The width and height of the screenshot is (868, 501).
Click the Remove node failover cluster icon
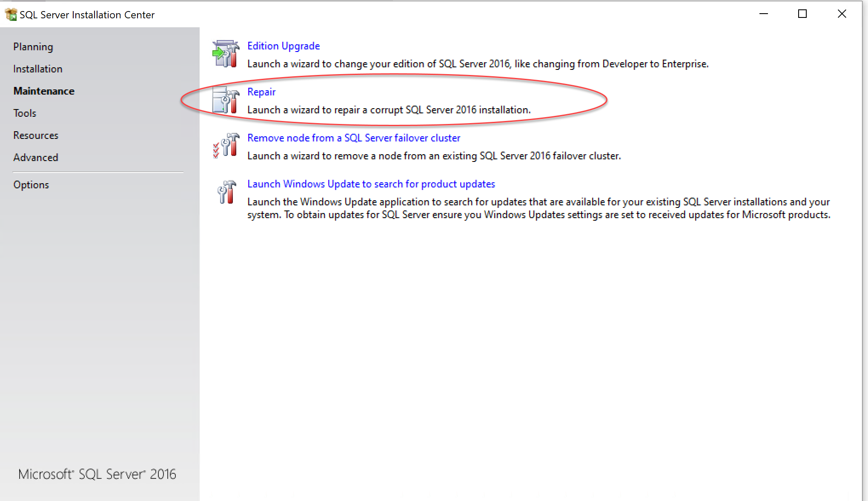226,146
